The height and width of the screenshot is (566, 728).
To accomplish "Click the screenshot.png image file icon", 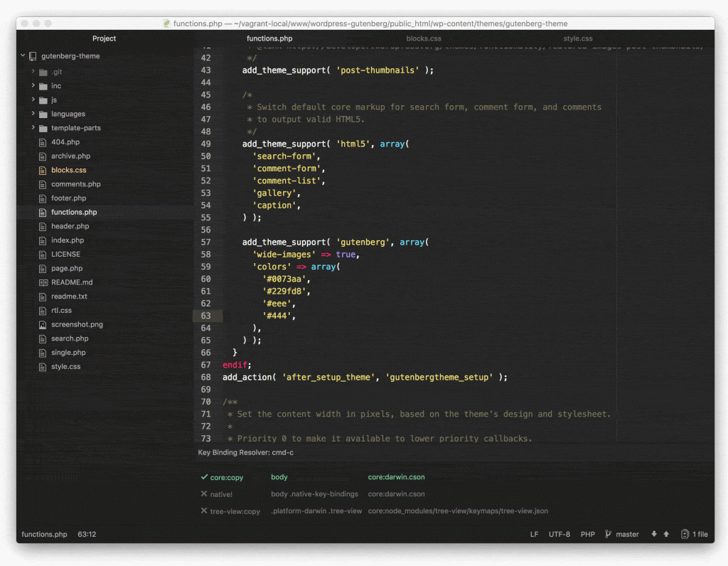I will 43,324.
